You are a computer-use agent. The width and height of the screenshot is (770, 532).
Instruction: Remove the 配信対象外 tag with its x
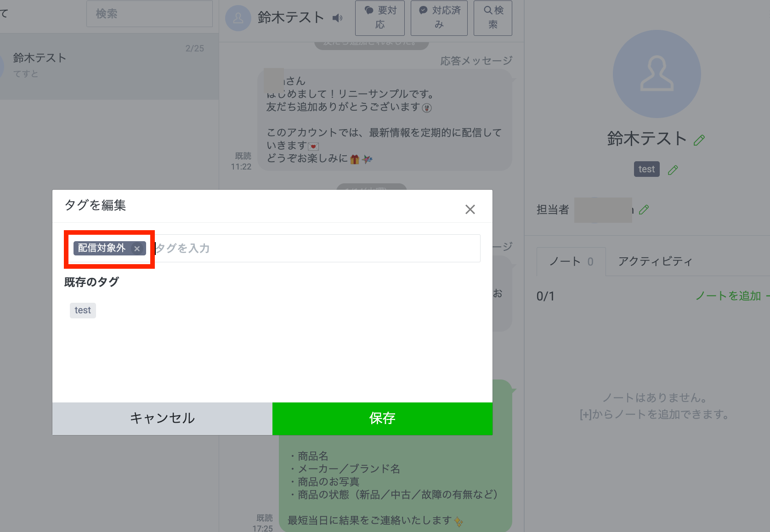pyautogui.click(x=137, y=249)
